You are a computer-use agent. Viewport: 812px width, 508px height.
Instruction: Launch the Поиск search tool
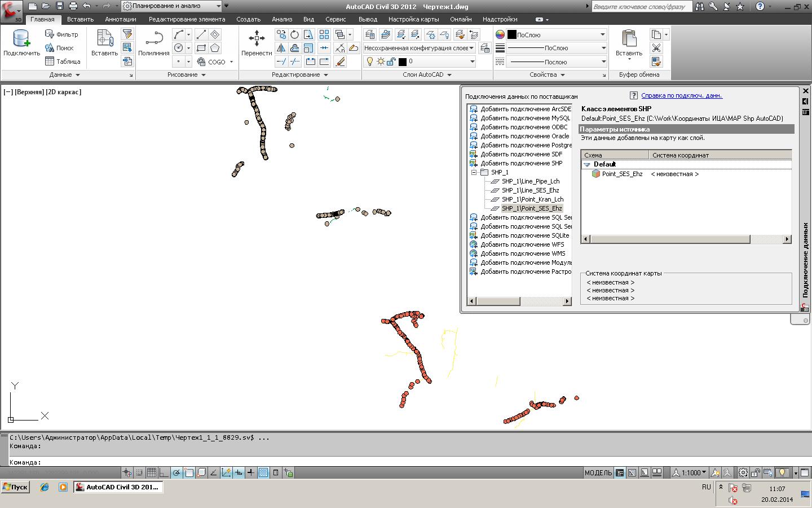coord(59,48)
